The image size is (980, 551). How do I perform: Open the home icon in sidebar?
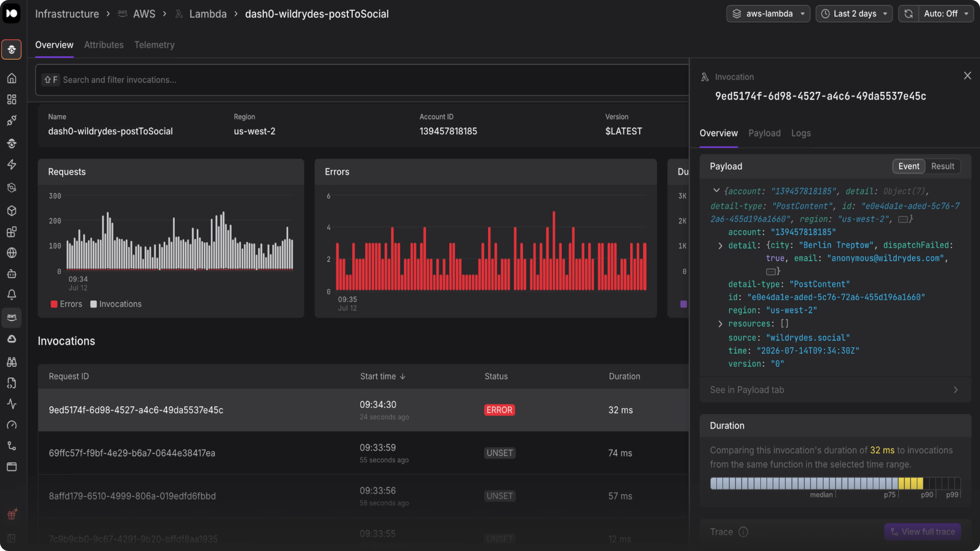[12, 78]
